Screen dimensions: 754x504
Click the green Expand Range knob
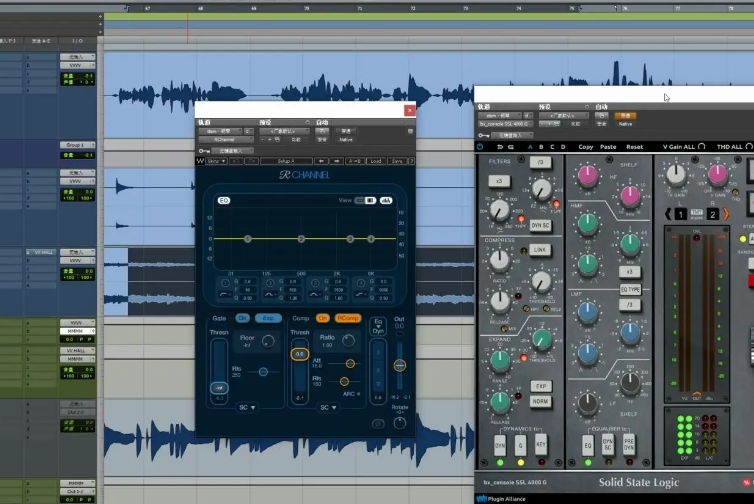pyautogui.click(x=500, y=360)
